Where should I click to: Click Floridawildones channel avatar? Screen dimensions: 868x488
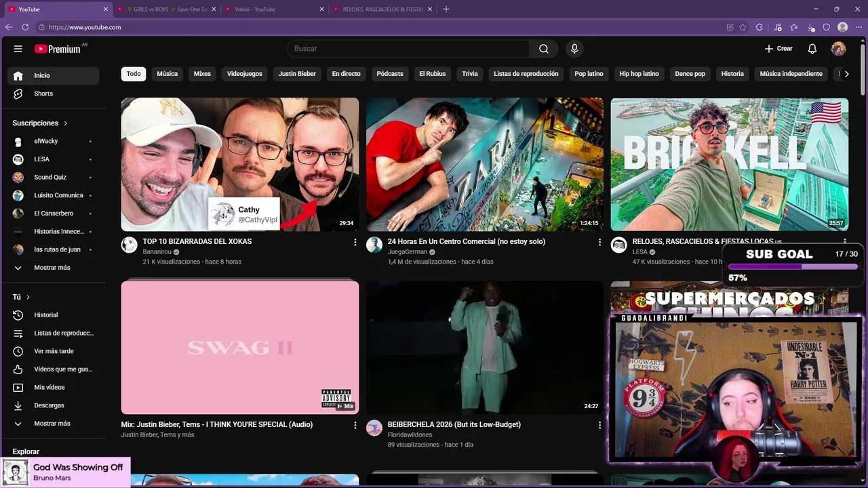tap(374, 428)
